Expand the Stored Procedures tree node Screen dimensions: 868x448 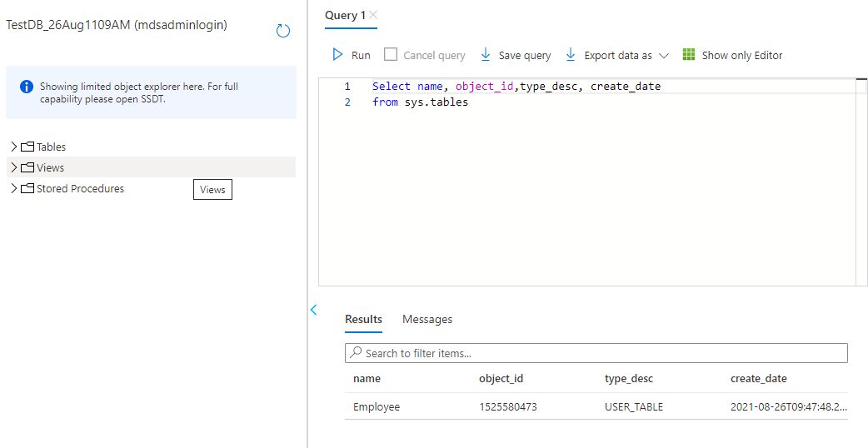[x=14, y=189]
